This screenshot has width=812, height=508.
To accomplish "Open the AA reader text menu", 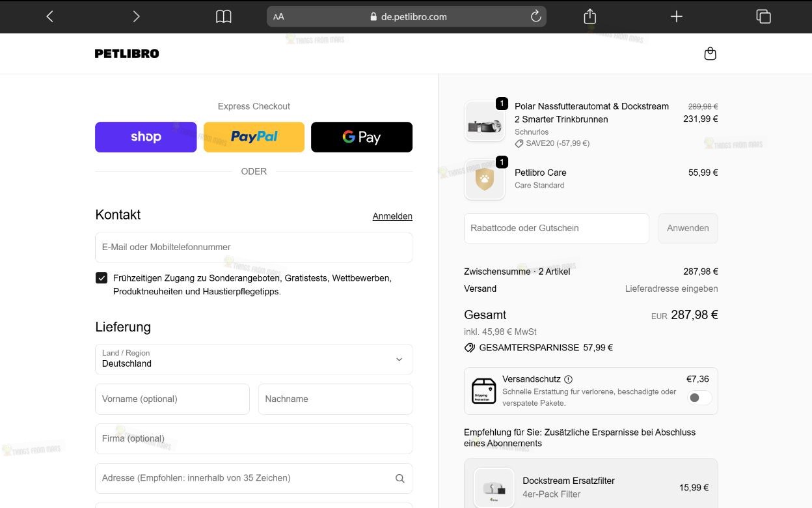I will (x=278, y=17).
